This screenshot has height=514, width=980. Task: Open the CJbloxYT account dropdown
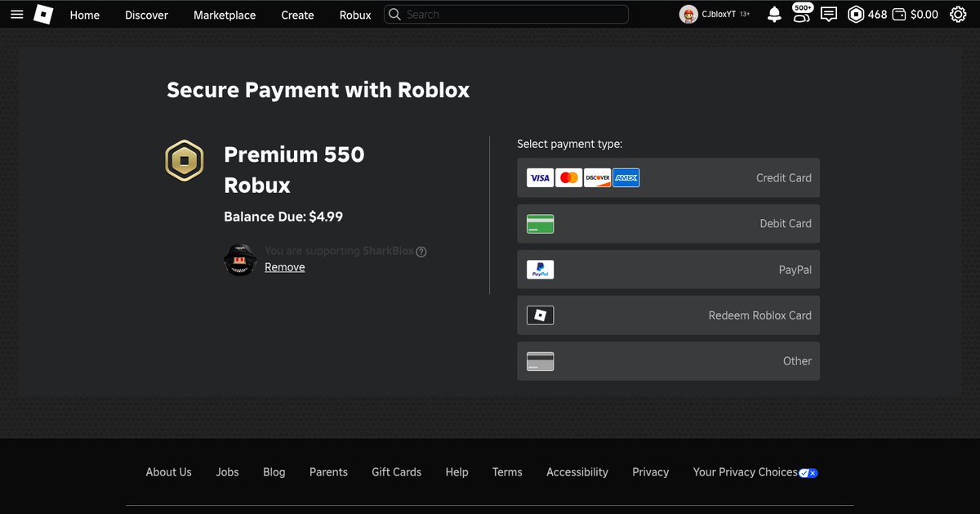click(x=715, y=14)
